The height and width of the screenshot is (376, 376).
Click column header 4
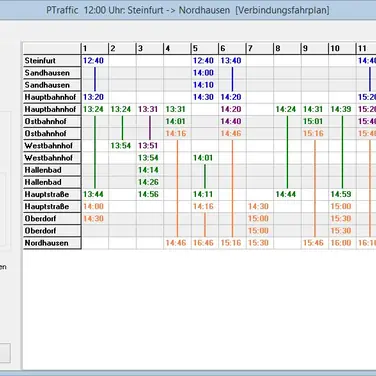(177, 49)
